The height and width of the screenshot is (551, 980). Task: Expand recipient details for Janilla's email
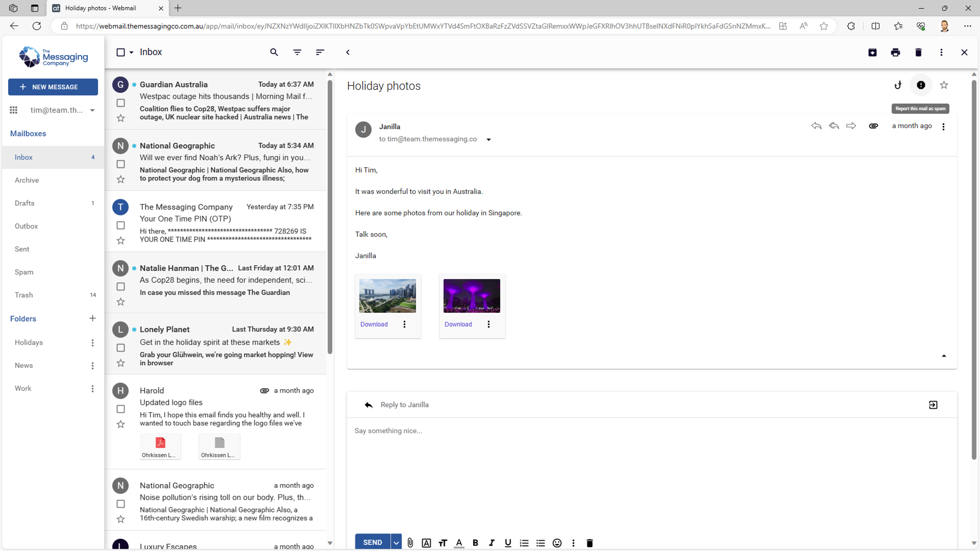489,140
